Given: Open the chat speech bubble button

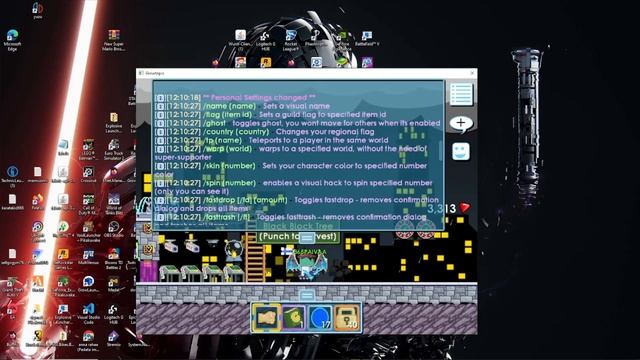Looking at the screenshot, I should pos(461,123).
